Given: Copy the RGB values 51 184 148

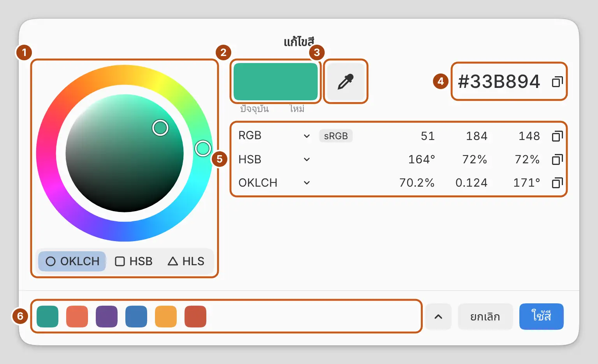Looking at the screenshot, I should coord(558,136).
